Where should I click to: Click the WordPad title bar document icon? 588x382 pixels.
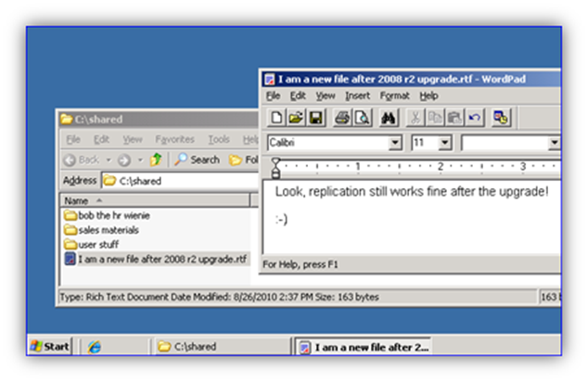[x=269, y=80]
